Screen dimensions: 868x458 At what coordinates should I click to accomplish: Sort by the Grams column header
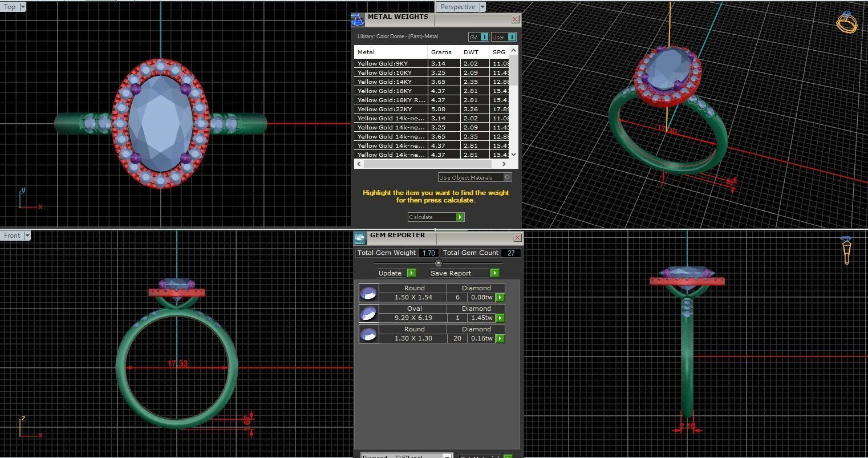coord(444,52)
